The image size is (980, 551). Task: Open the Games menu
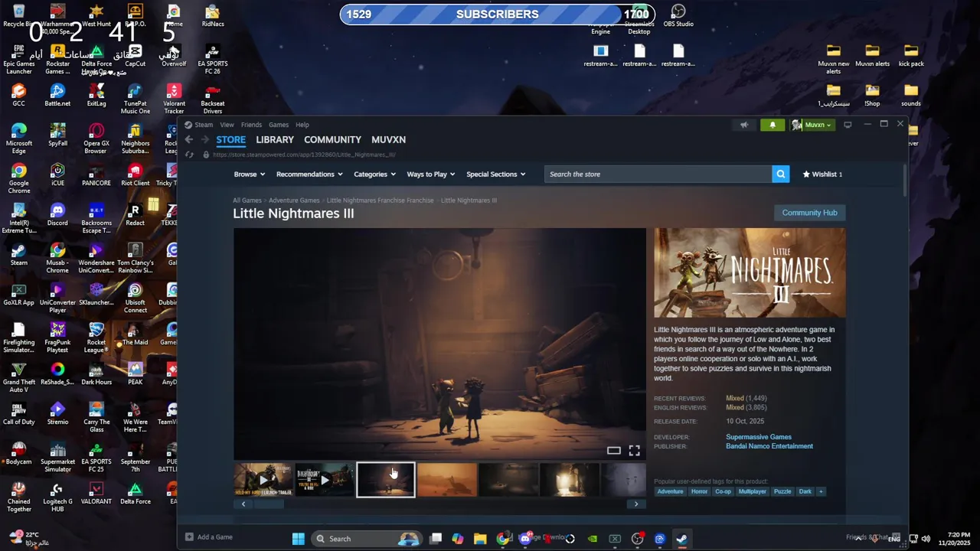pos(279,125)
